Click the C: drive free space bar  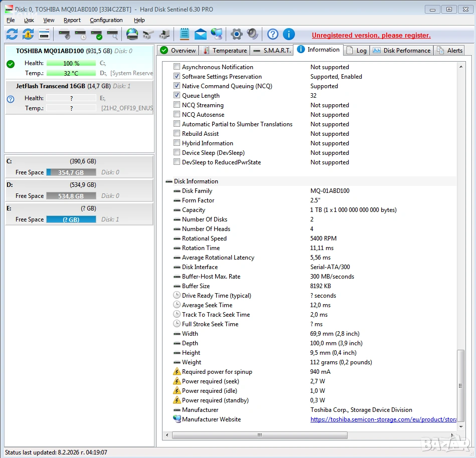coord(71,172)
